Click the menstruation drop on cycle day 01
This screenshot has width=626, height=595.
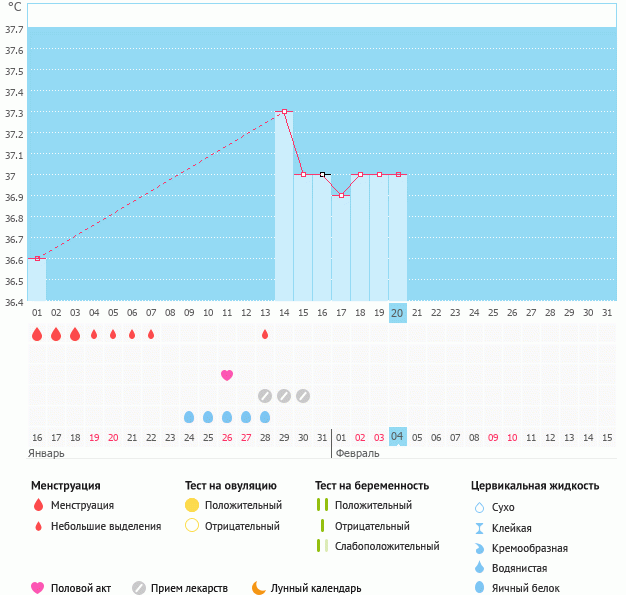pyautogui.click(x=37, y=334)
